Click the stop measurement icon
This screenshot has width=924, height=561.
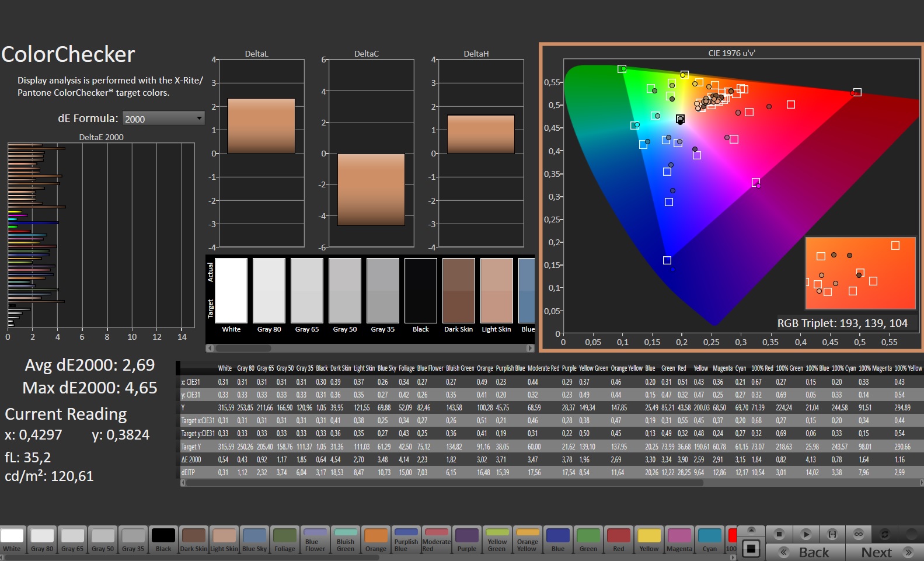(x=779, y=534)
